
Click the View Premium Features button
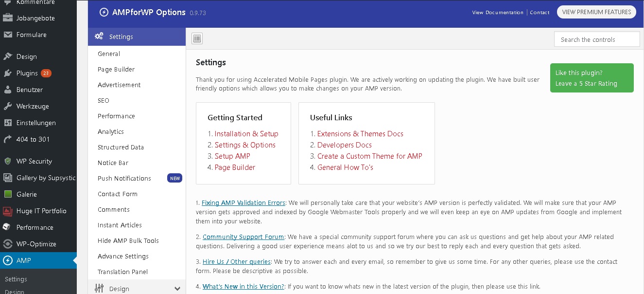pyautogui.click(x=596, y=12)
